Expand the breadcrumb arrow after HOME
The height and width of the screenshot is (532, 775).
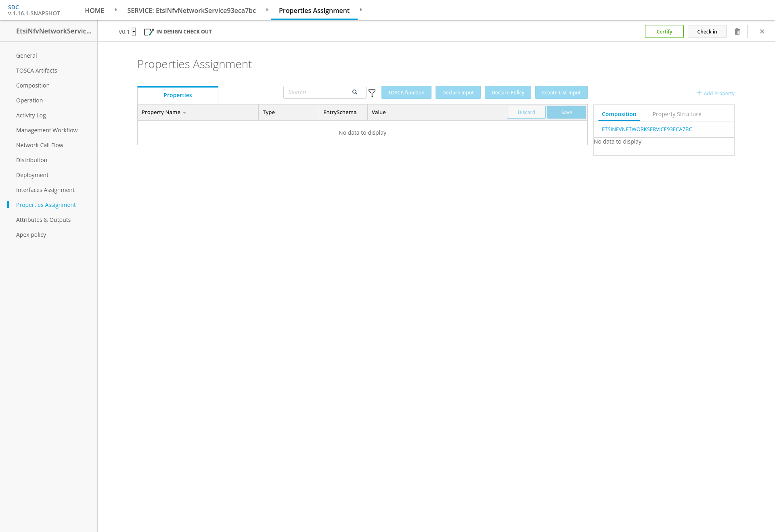click(x=116, y=10)
